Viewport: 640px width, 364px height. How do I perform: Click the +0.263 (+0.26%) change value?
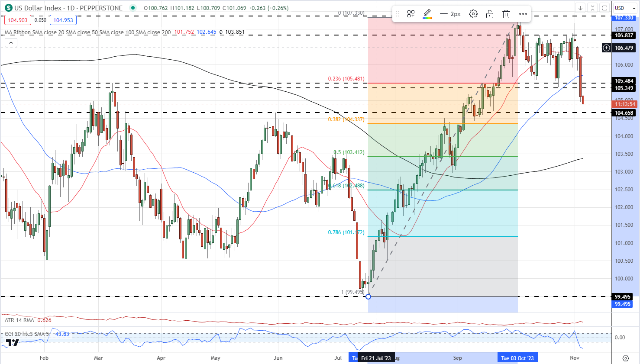click(x=268, y=8)
